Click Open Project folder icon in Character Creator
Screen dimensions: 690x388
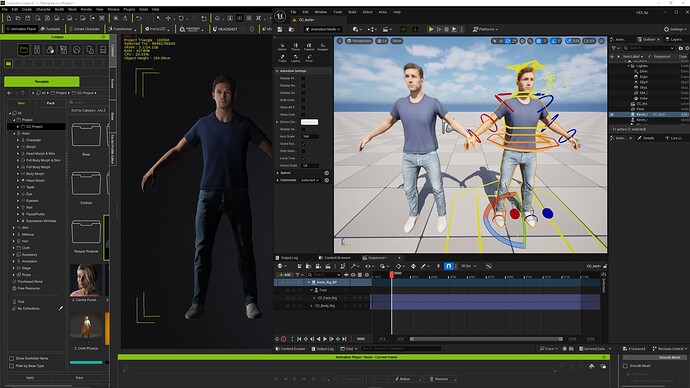(18, 18)
